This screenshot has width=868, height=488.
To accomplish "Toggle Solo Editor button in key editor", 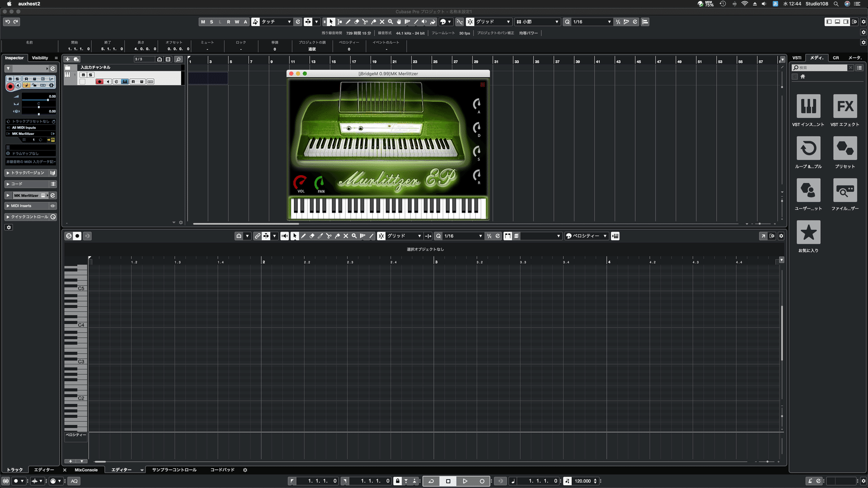I will click(68, 236).
